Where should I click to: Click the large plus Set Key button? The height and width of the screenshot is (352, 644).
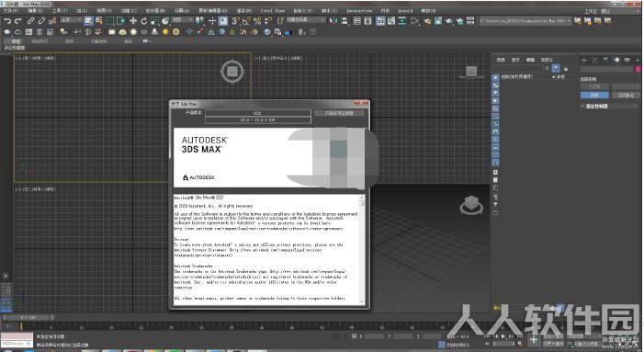coord(533,340)
